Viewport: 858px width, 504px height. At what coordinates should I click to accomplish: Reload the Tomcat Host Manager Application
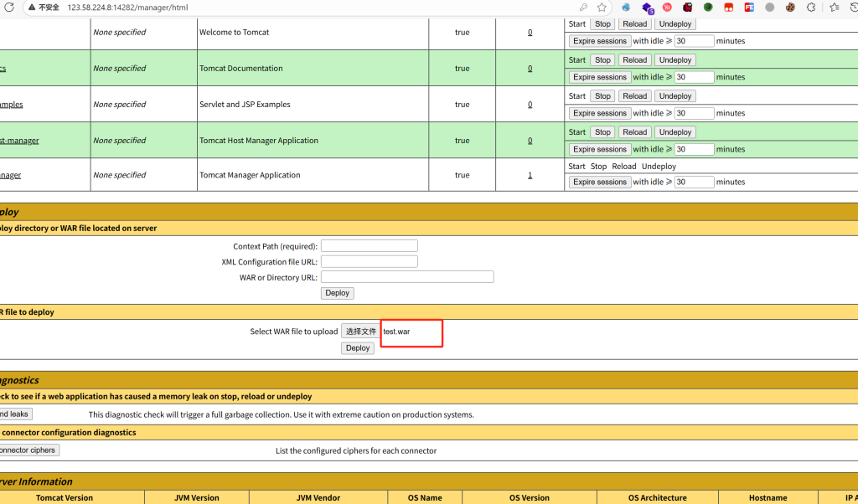pos(635,132)
